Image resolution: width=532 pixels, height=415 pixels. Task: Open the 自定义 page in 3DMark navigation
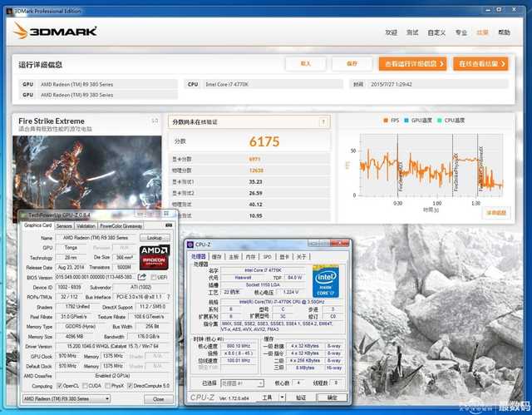point(436,32)
